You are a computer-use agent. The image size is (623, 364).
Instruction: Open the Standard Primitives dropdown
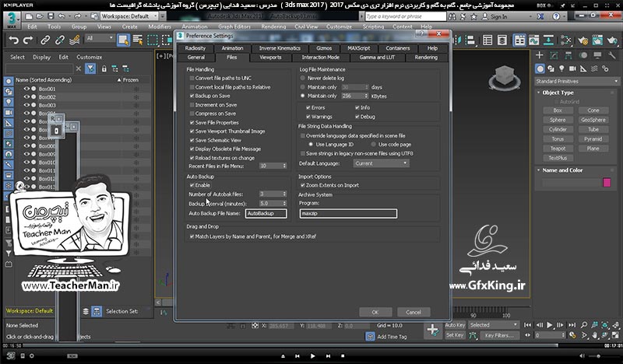(576, 82)
